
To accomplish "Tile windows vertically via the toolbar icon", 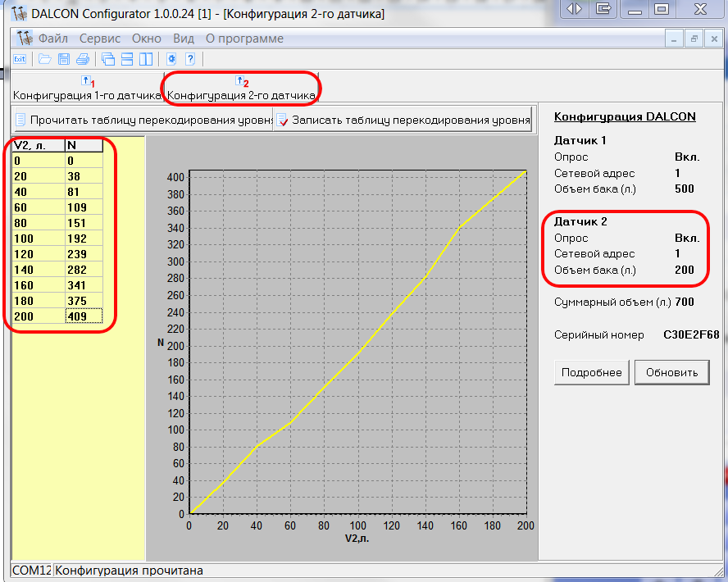I will point(146,59).
